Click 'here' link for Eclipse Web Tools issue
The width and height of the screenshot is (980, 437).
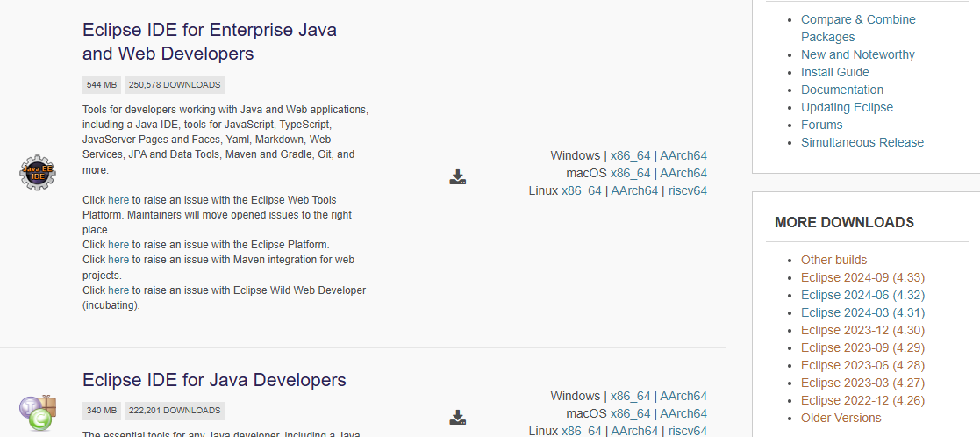pyautogui.click(x=118, y=200)
